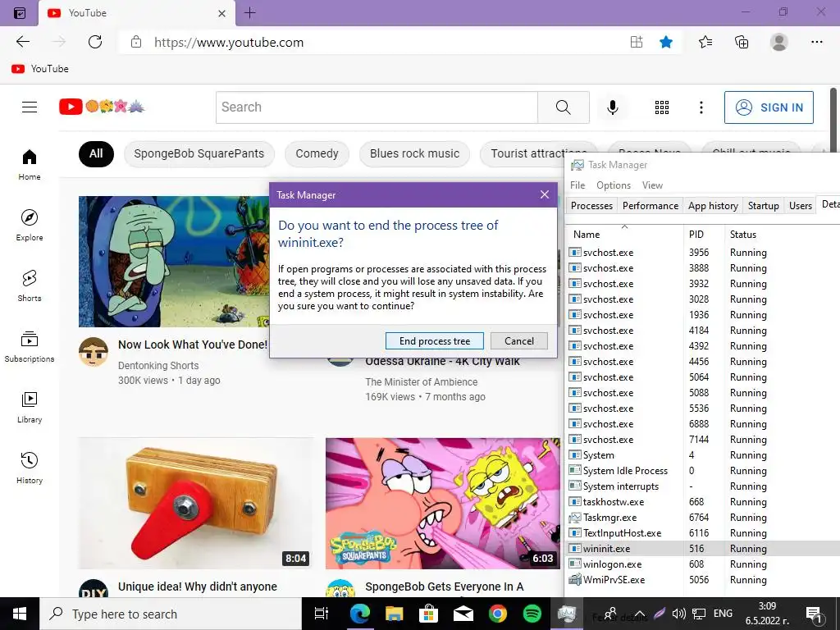
Task: Open Explore in YouTube sidebar
Action: [30, 225]
